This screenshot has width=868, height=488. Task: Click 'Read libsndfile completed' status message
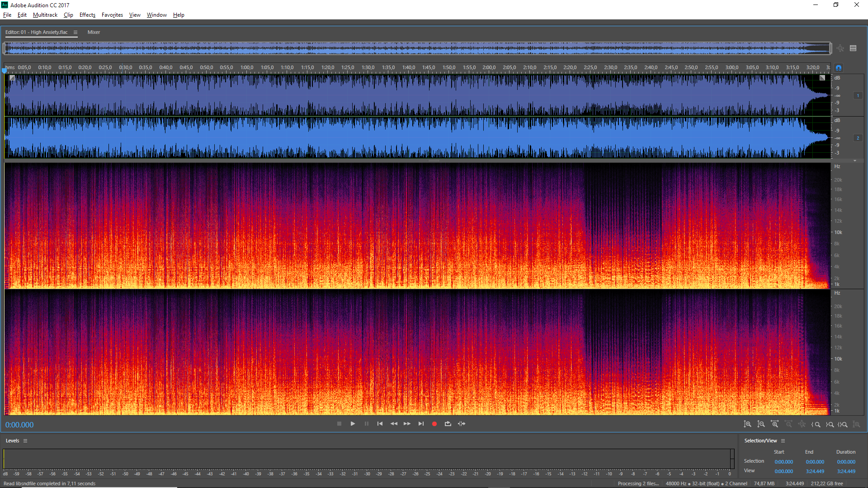coord(50,483)
